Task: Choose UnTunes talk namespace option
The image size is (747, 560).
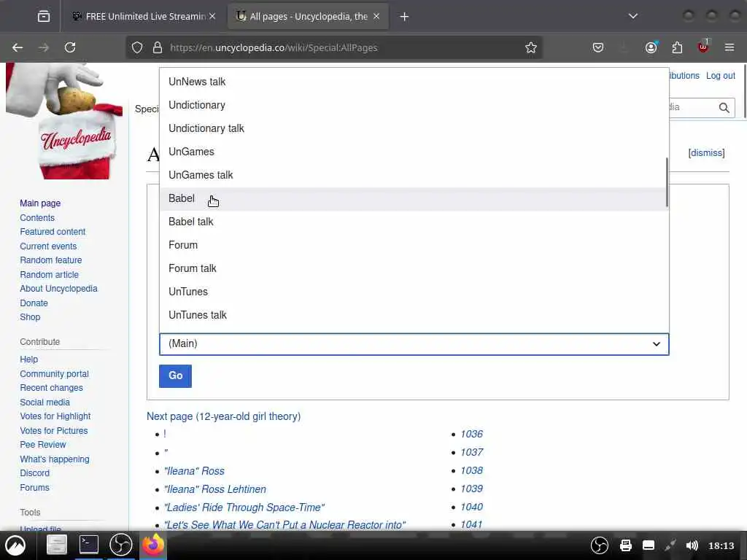Action: [x=414, y=315]
